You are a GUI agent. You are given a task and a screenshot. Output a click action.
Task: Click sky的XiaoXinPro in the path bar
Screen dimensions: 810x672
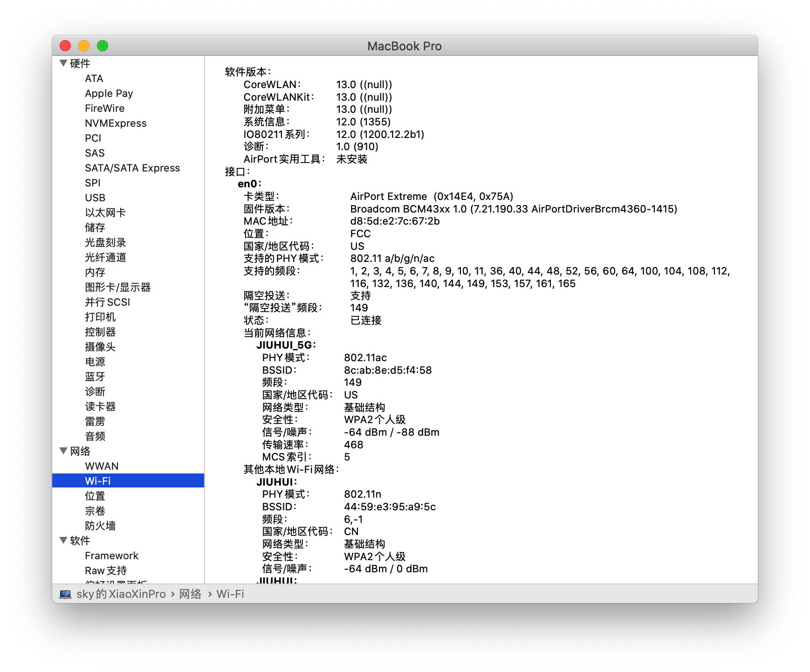pyautogui.click(x=121, y=594)
